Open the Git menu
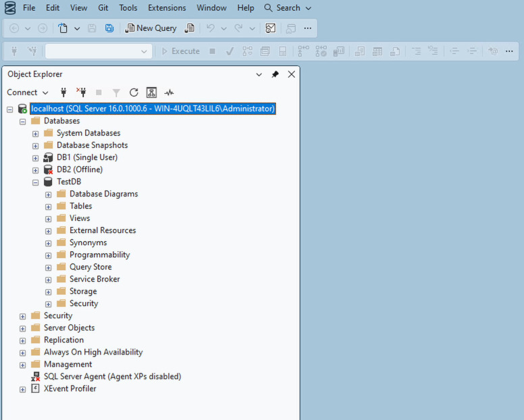 [103, 7]
